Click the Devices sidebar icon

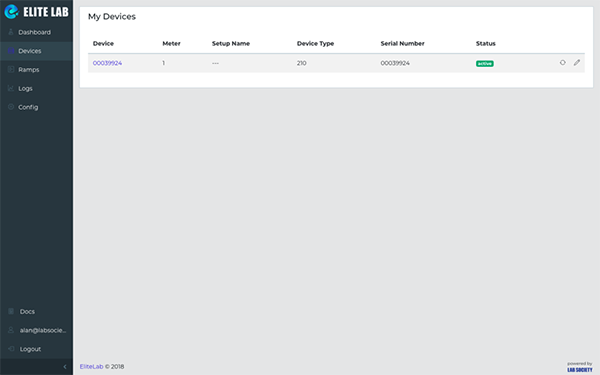pos(11,51)
